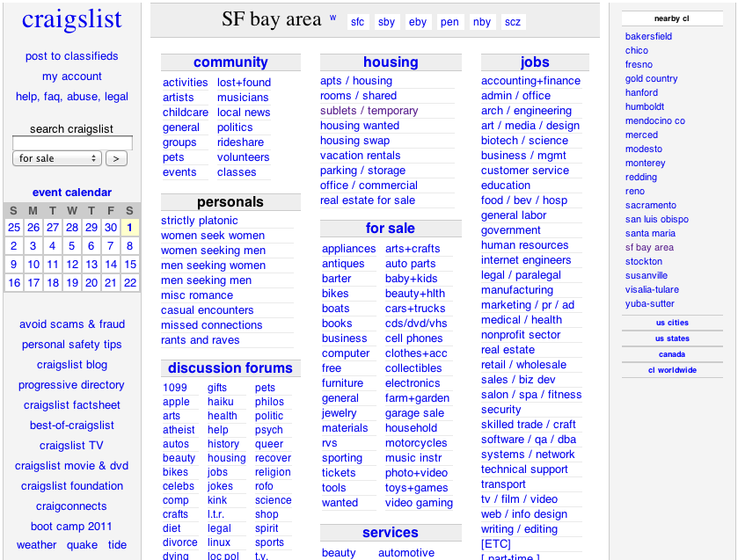Open the 'science' discussion forum

point(273,499)
